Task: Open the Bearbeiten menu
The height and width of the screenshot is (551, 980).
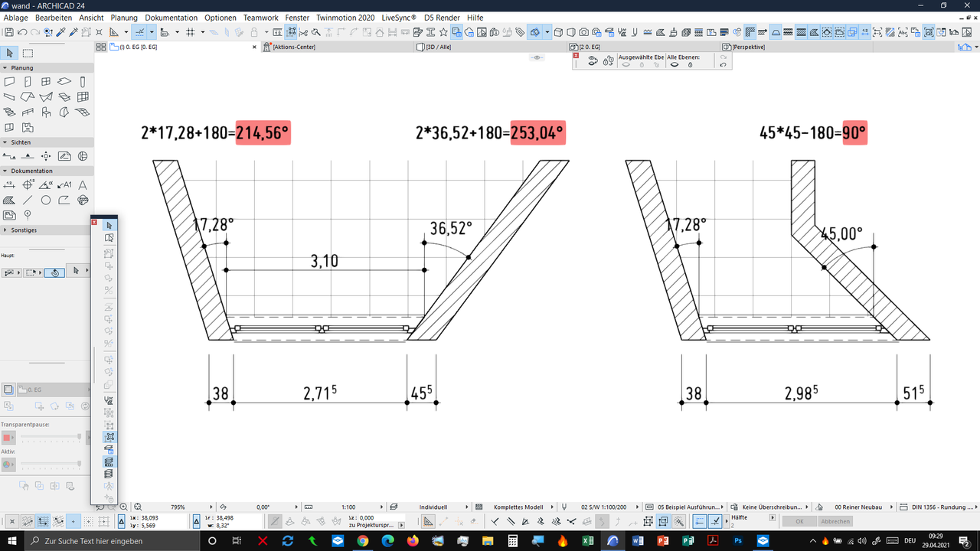Action: tap(54, 18)
